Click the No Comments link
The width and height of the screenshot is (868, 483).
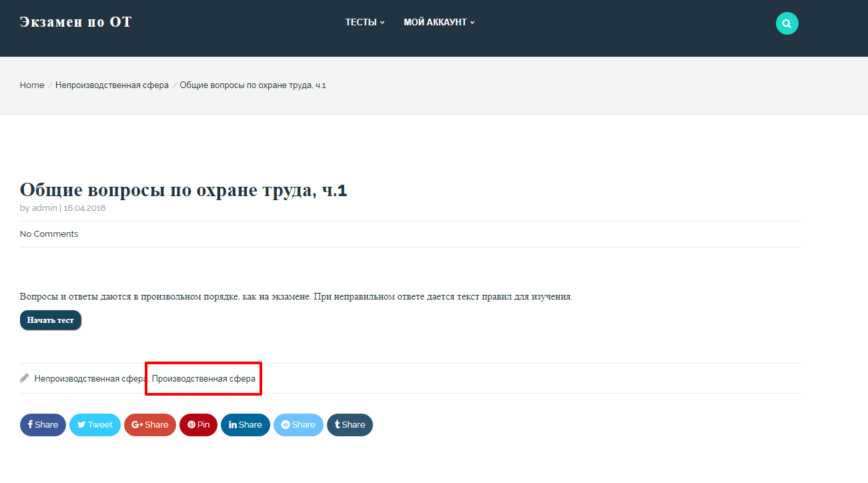pos(49,234)
